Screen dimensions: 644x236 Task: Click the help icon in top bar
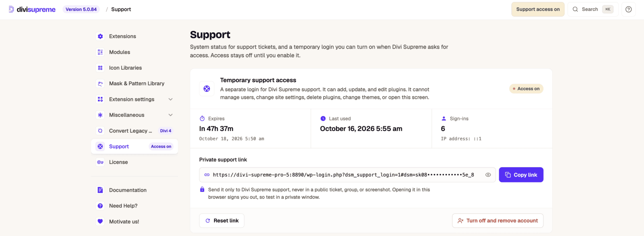point(628,9)
